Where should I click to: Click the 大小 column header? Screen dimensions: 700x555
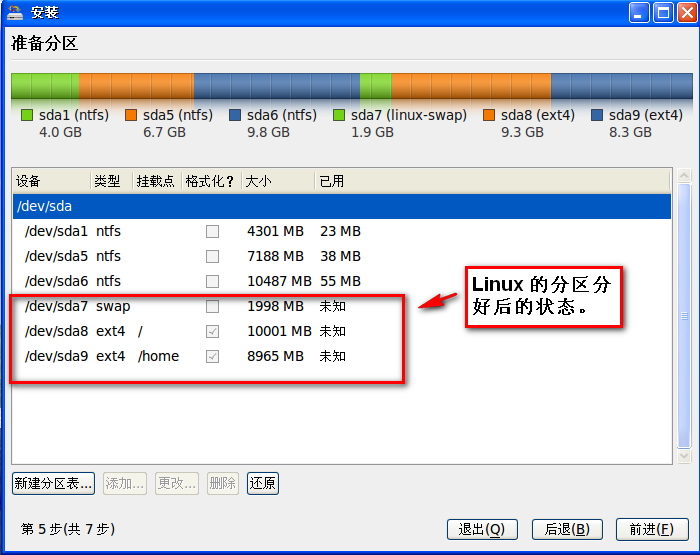pos(278,181)
